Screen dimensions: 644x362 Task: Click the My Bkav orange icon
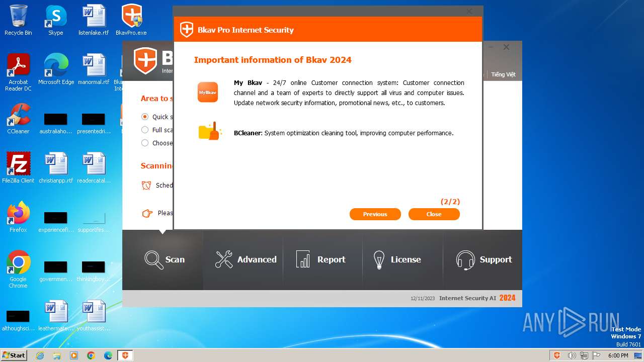click(207, 92)
